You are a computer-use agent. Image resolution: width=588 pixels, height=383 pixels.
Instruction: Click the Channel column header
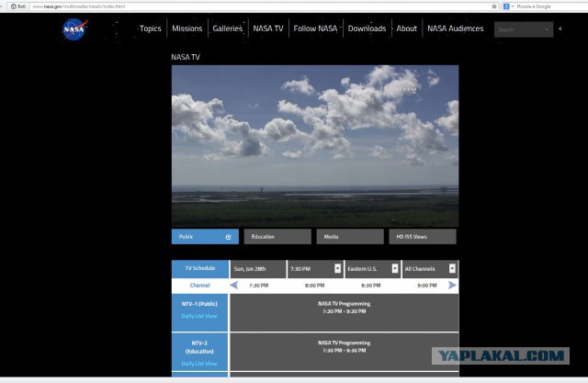pos(200,286)
